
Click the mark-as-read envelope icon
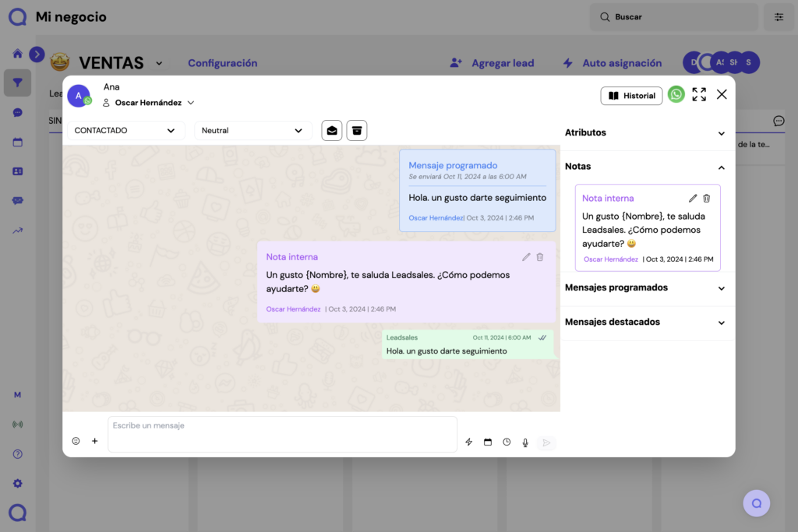click(332, 131)
